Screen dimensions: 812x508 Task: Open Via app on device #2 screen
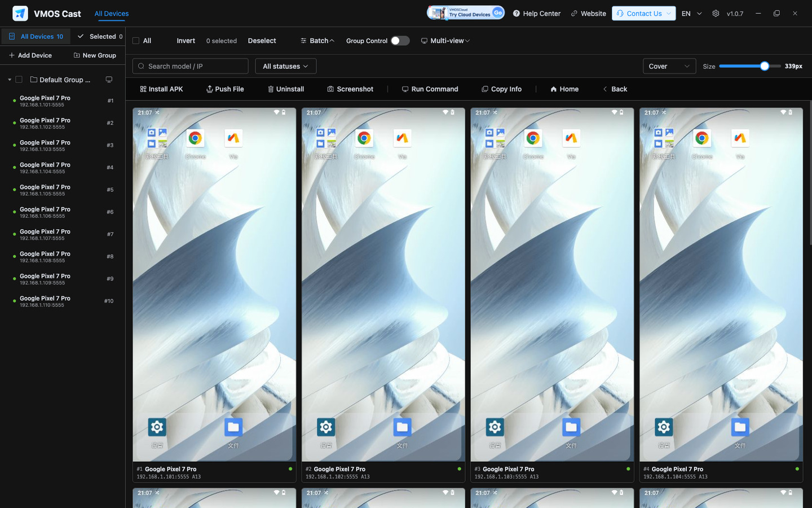[x=402, y=138]
